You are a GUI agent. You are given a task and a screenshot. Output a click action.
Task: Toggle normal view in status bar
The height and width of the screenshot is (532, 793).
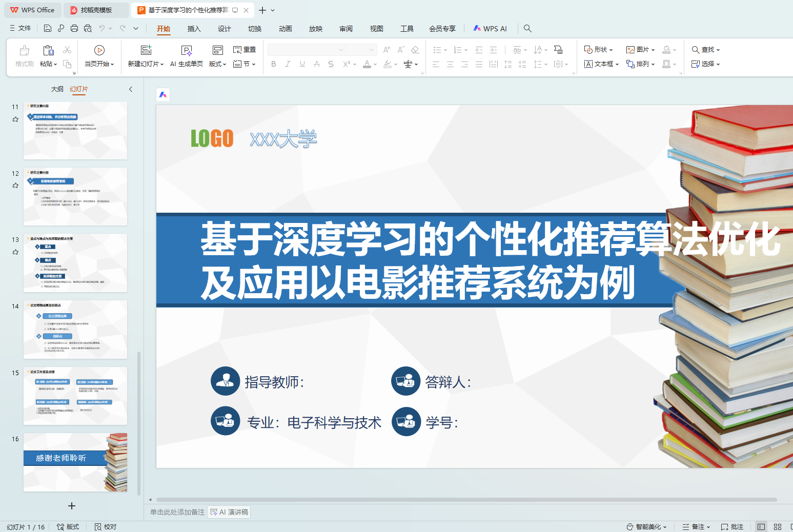[x=761, y=527]
